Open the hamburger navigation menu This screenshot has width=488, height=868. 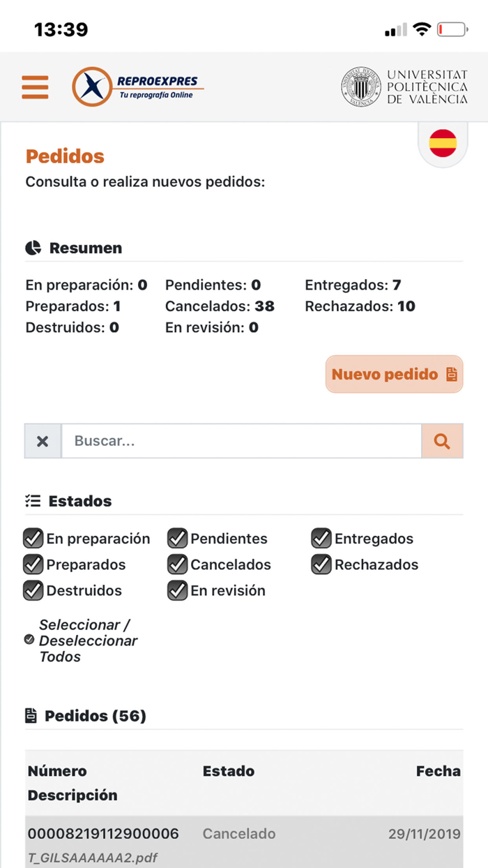[x=35, y=87]
